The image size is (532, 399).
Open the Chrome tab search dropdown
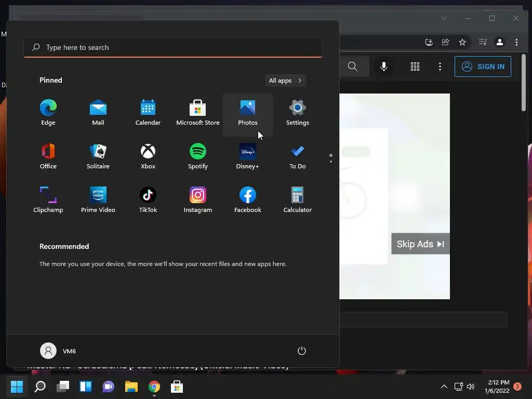[444, 18]
